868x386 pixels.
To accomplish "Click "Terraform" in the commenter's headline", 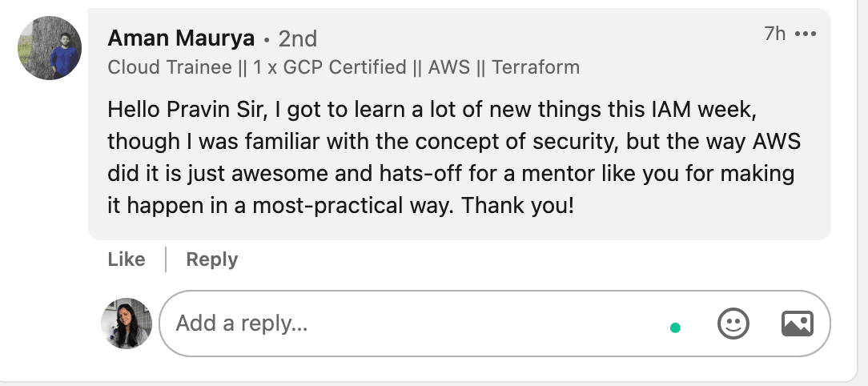I will 536,67.
